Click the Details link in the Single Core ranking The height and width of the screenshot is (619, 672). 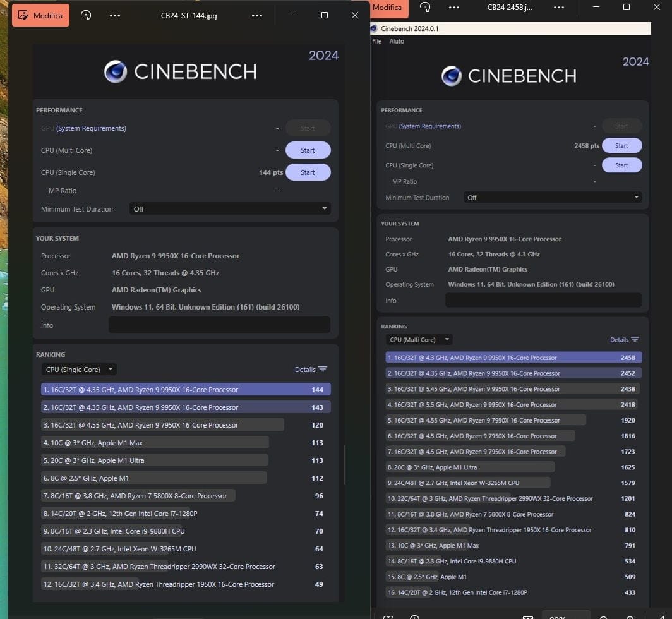[305, 370]
